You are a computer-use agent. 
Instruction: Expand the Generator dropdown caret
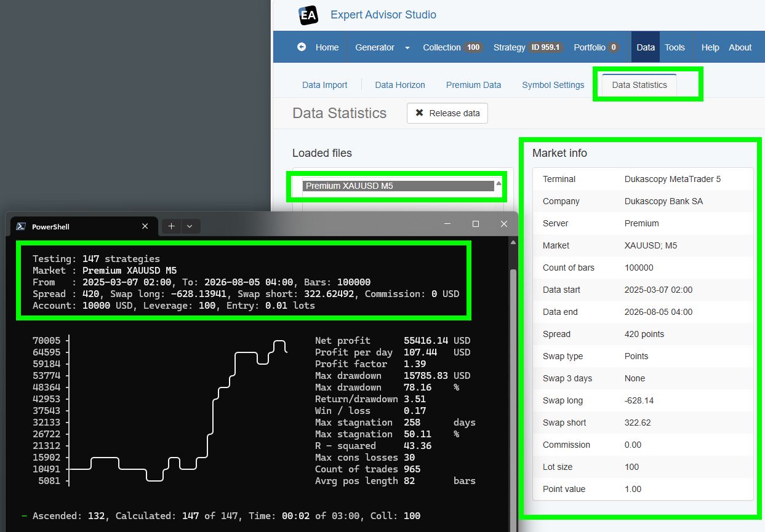(407, 48)
